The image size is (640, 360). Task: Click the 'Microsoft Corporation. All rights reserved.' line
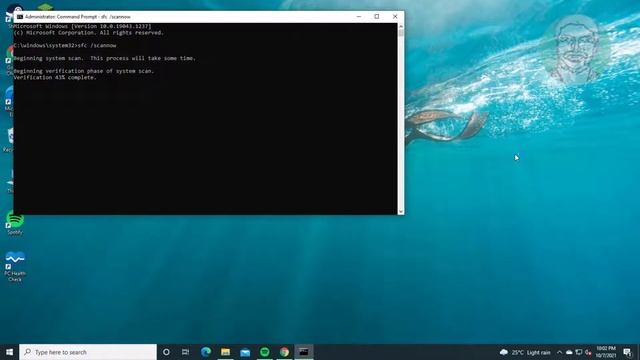pyautogui.click(x=89, y=33)
